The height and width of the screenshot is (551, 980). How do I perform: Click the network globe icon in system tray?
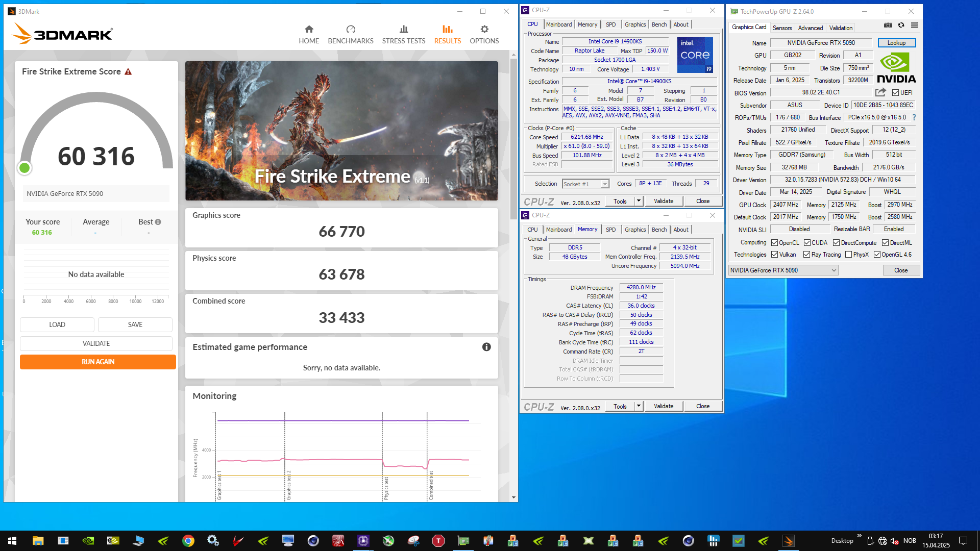[883, 541]
